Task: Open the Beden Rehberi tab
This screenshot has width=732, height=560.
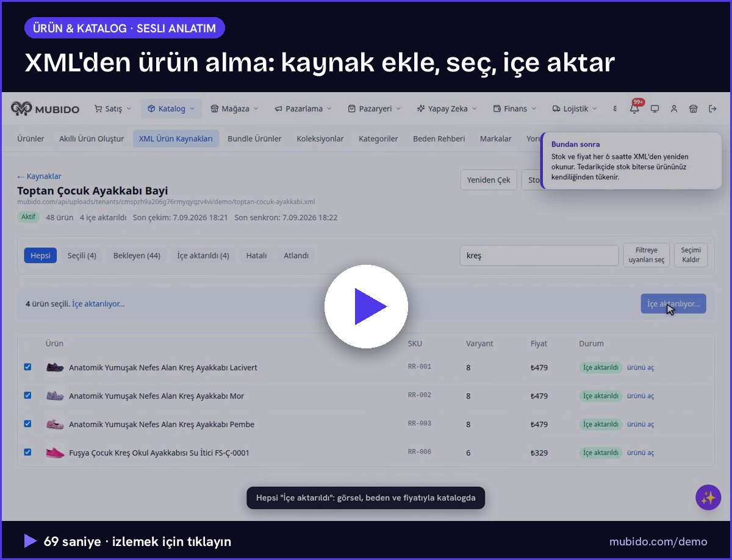Action: (x=439, y=138)
